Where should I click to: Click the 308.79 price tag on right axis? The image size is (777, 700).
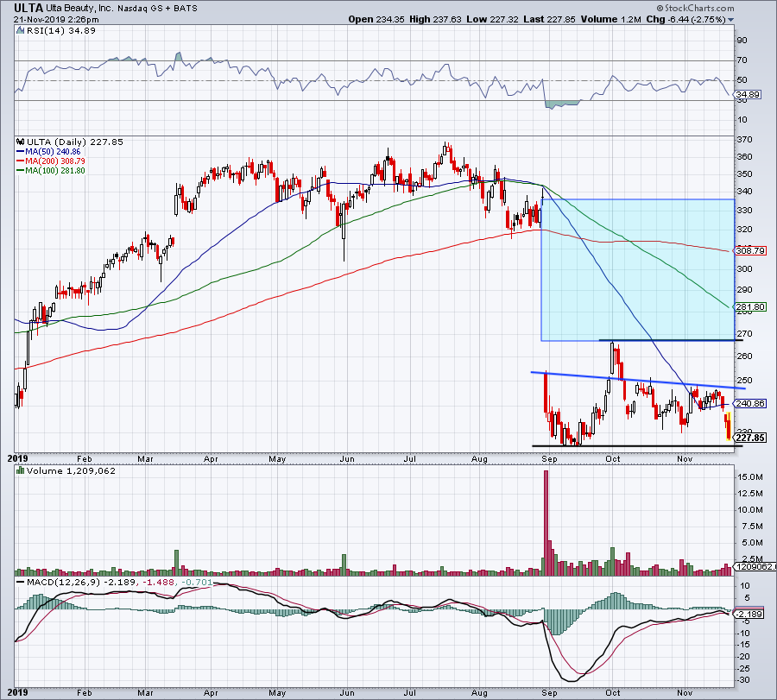(750, 250)
